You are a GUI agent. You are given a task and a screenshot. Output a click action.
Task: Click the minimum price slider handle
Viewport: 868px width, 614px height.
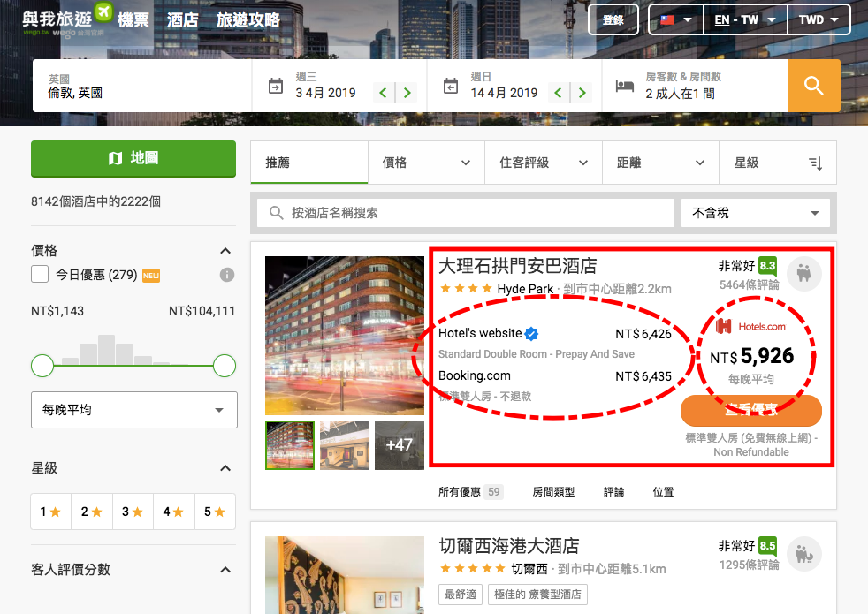point(42,366)
